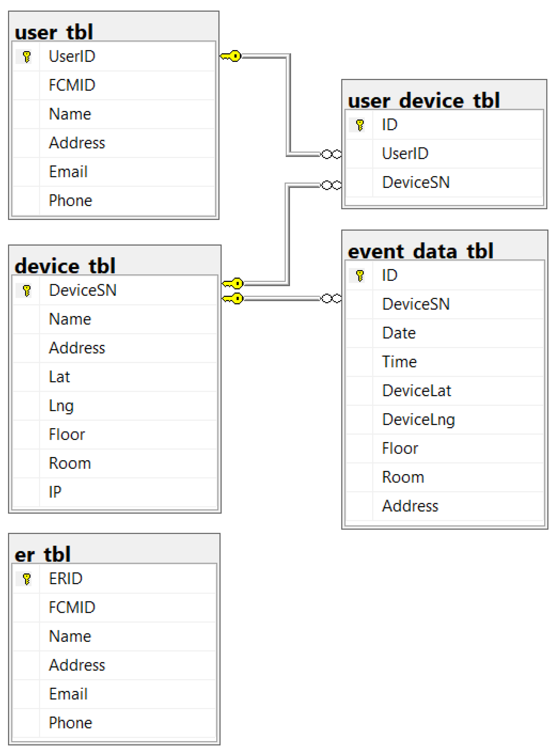Select the user_tbl table title
The image size is (557, 756).
tap(54, 32)
